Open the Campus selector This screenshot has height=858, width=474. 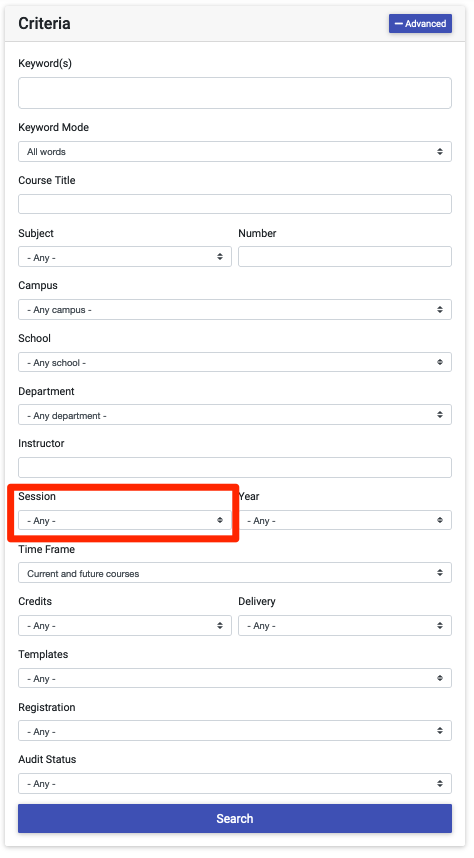pyautogui.click(x=234, y=310)
